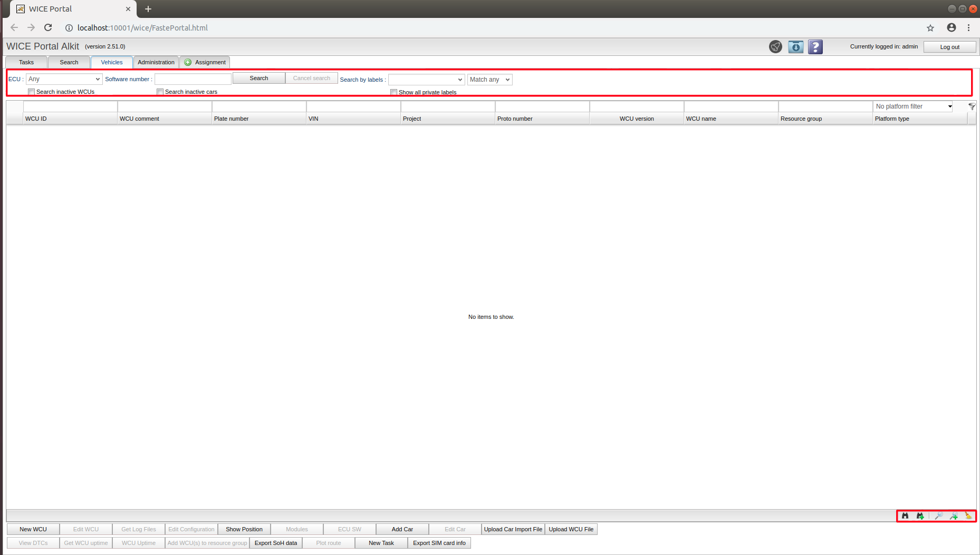Screen dimensions: 980x555
Task: Expand the Match any dropdown
Action: pos(489,80)
